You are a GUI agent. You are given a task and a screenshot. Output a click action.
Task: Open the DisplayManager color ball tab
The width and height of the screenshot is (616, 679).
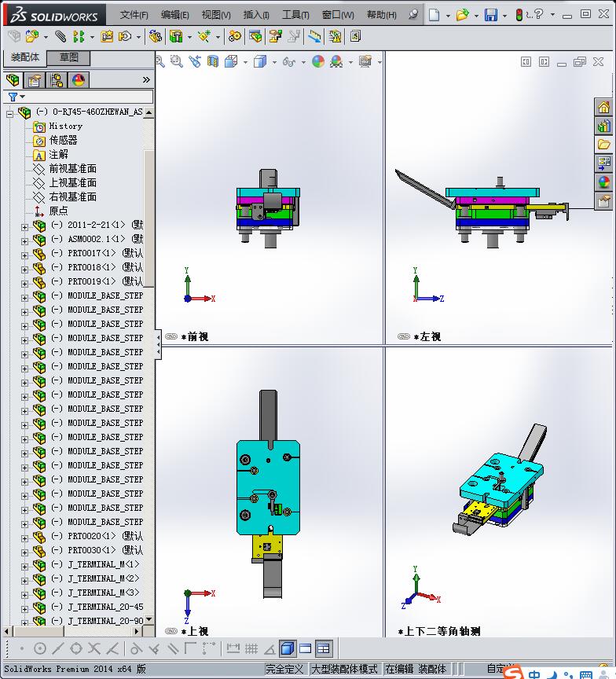pos(79,80)
